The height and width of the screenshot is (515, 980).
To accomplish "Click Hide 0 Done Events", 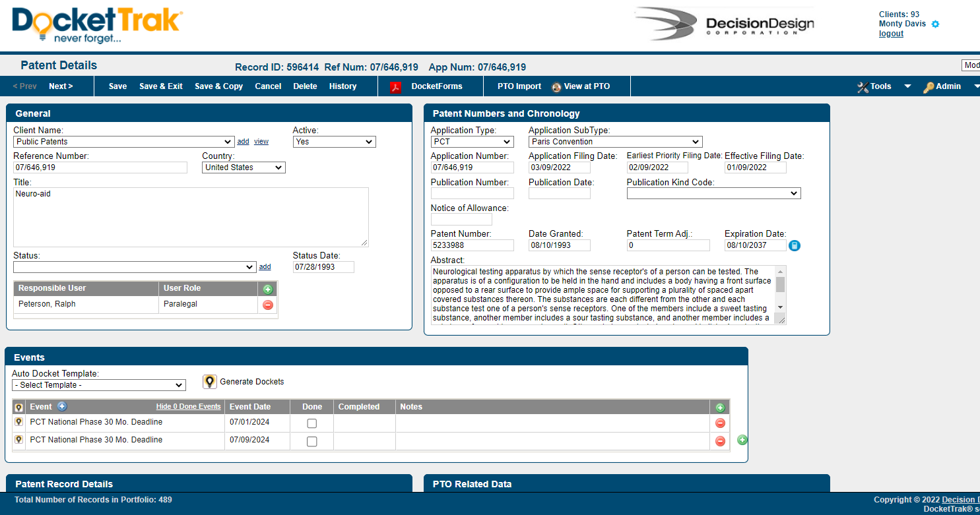I will coord(188,406).
